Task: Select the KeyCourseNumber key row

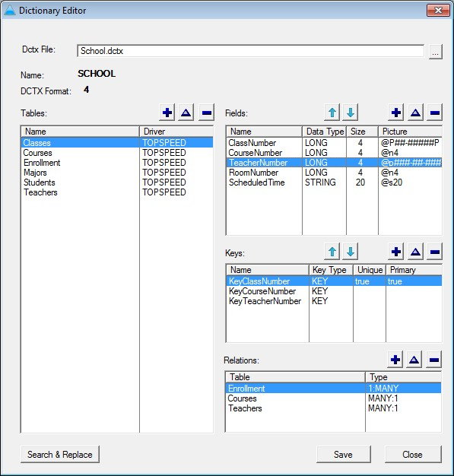Action: [x=334, y=291]
